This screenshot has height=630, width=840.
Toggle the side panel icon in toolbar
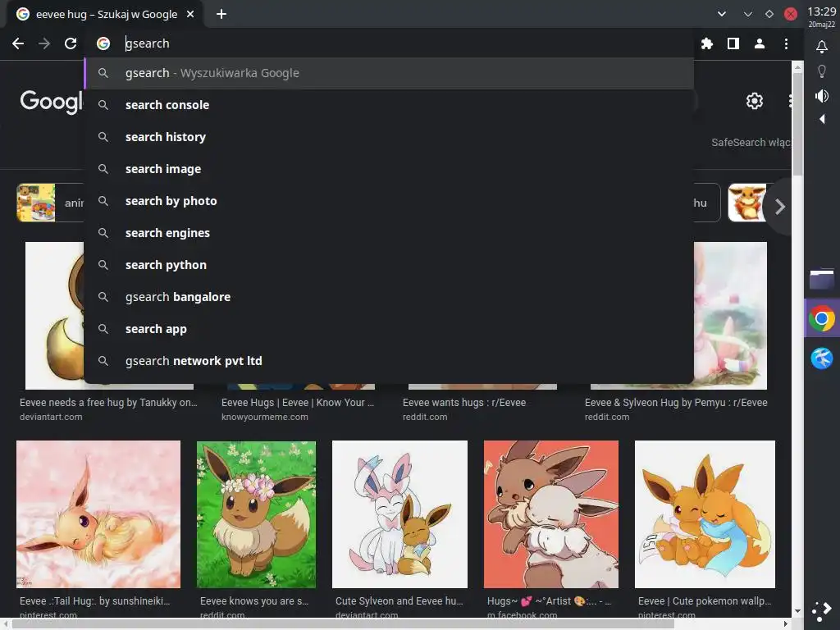733,43
